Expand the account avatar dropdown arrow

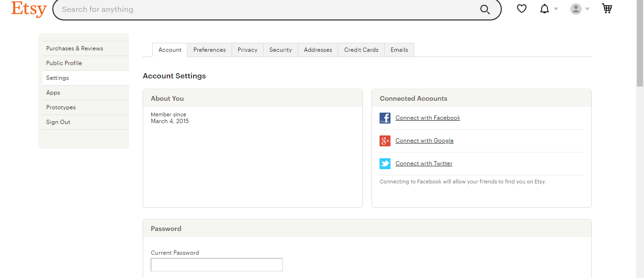point(587,9)
